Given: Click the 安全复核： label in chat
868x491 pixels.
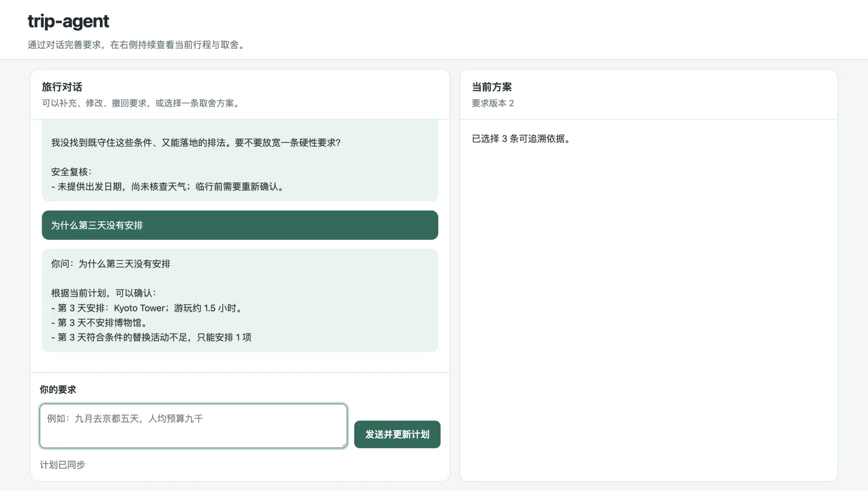Looking at the screenshot, I should [72, 172].
